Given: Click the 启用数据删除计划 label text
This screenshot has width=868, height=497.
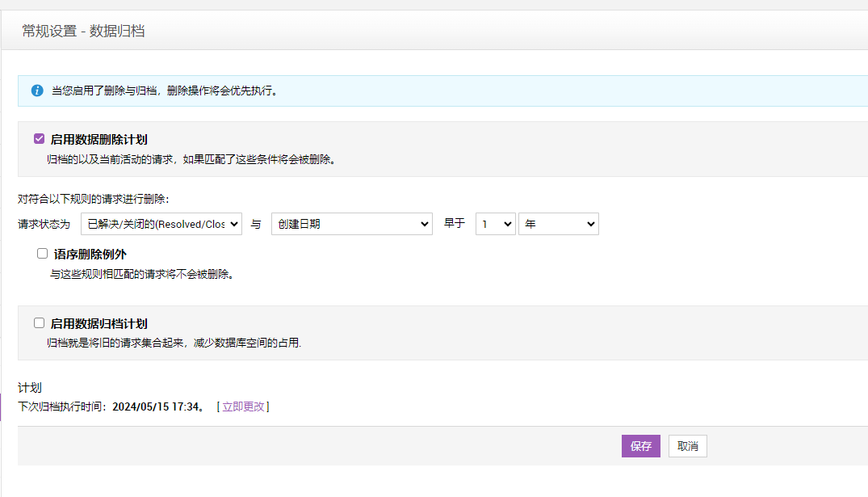Looking at the screenshot, I should point(99,140).
